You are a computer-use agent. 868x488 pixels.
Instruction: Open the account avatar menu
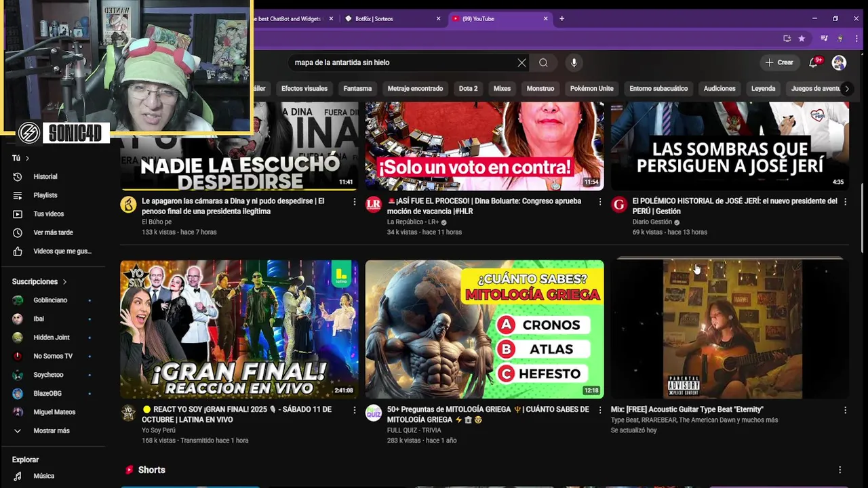[x=839, y=62]
